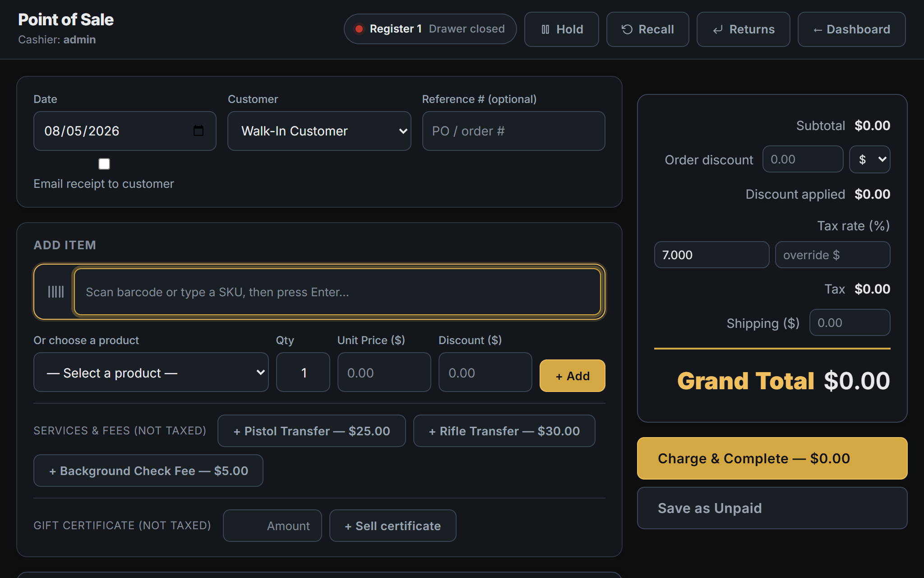Add Rifle Transfer $30.00 fee

[x=504, y=431]
